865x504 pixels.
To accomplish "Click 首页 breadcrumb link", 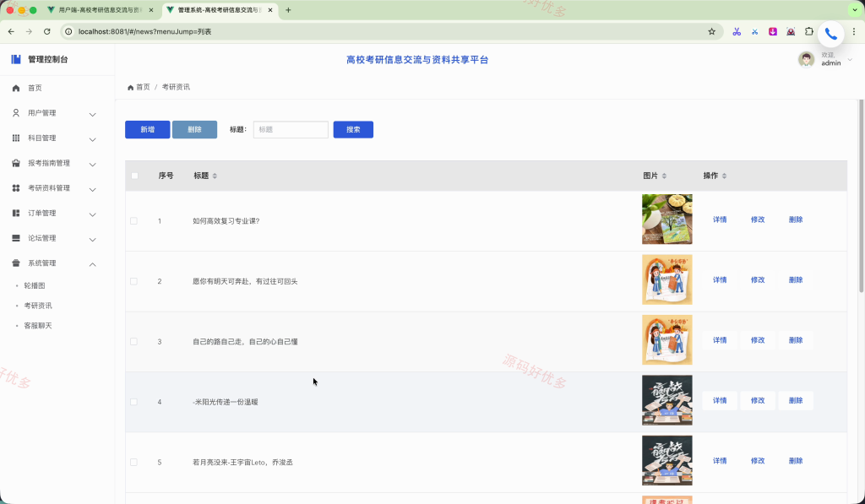I will (x=143, y=87).
